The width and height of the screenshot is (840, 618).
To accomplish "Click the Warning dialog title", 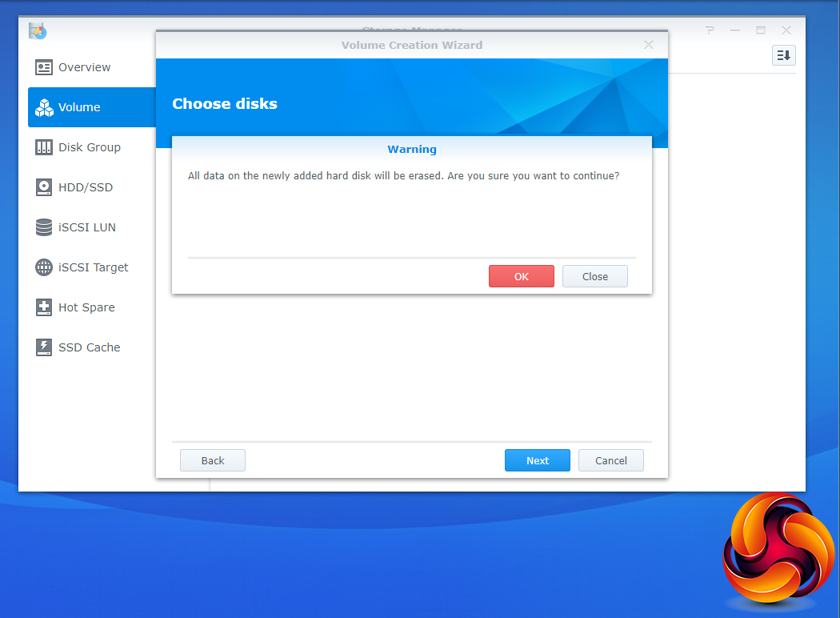I will [x=412, y=150].
